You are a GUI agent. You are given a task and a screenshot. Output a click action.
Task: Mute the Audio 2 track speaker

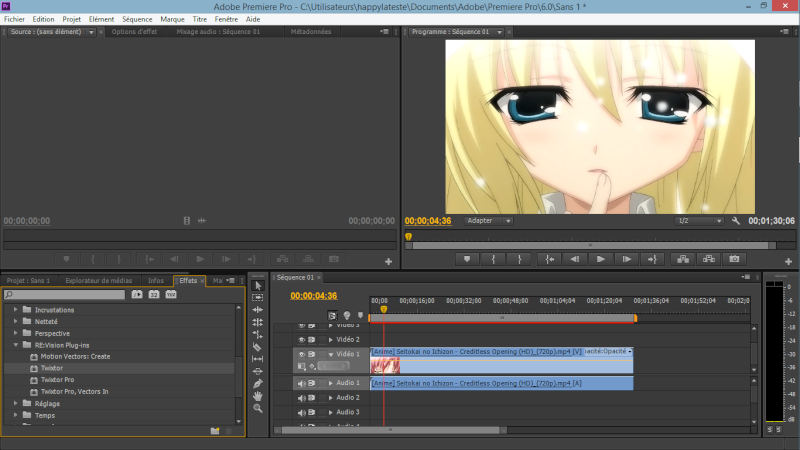point(302,398)
